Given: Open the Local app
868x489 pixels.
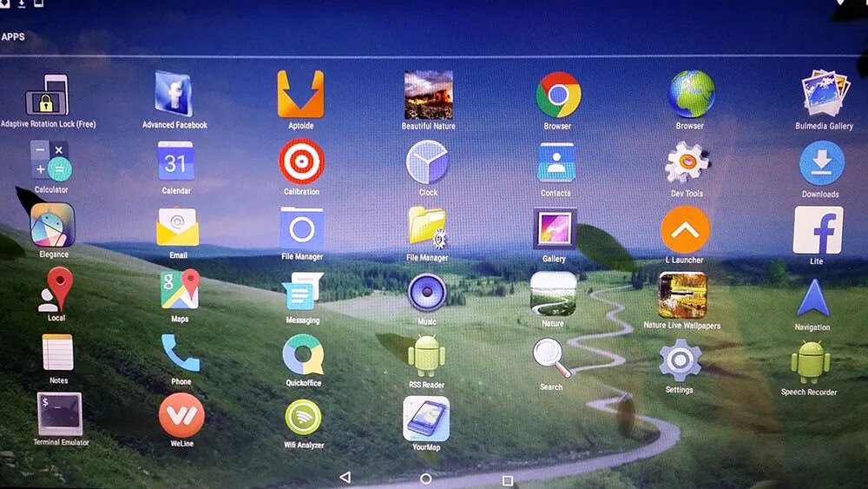Looking at the screenshot, I should point(56,289).
